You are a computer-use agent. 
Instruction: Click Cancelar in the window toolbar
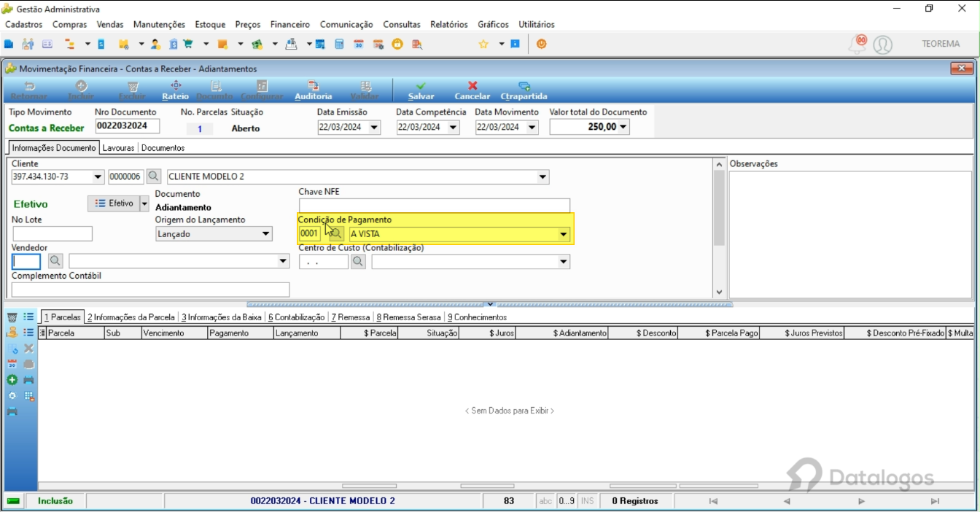(x=472, y=90)
